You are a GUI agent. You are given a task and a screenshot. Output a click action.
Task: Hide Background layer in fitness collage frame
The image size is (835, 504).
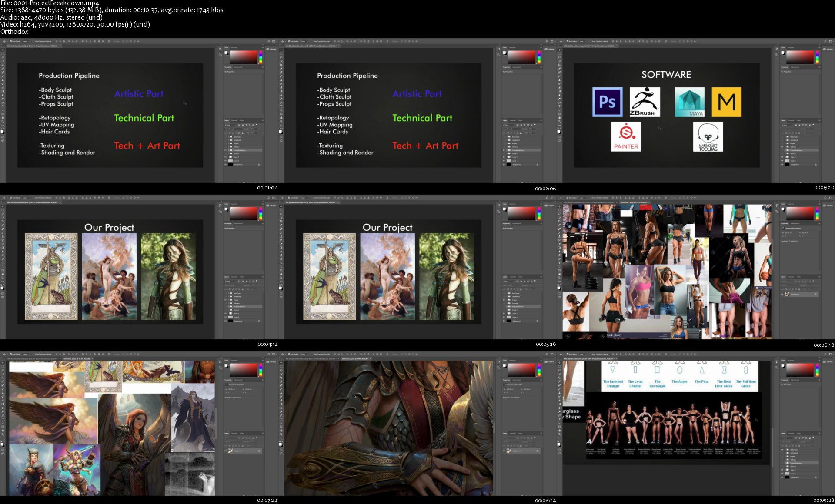[782, 295]
